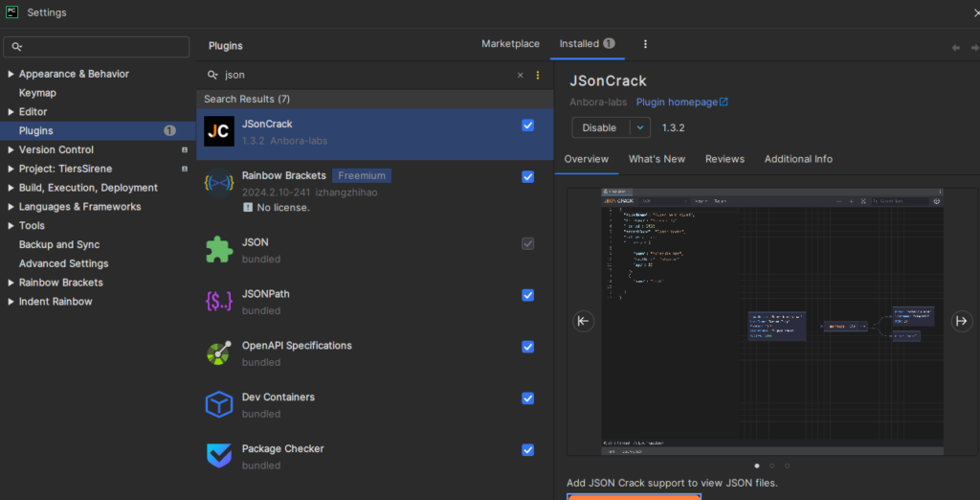The image size is (980, 500).
Task: Disable the Dev Containers checkbox
Action: (528, 398)
